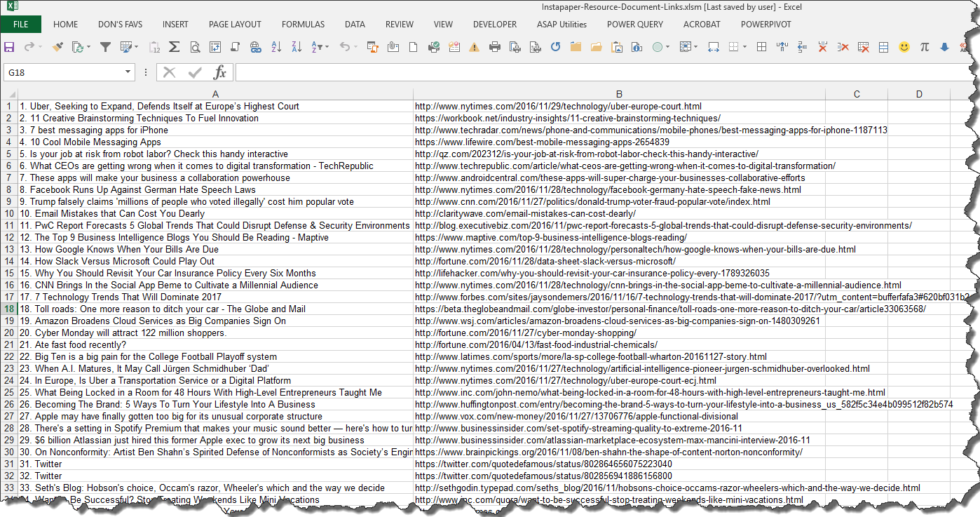The height and width of the screenshot is (517, 980).
Task: Open the Redo dropdown arrow
Action: point(40,47)
